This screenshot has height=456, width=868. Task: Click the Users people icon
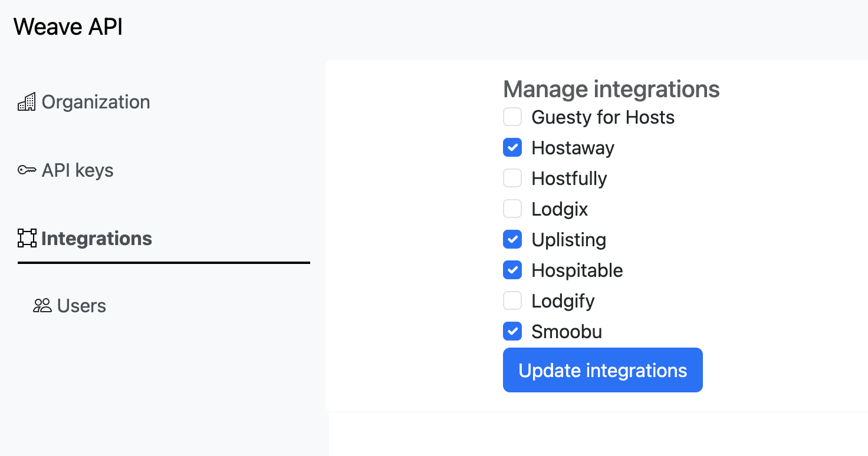coord(42,306)
